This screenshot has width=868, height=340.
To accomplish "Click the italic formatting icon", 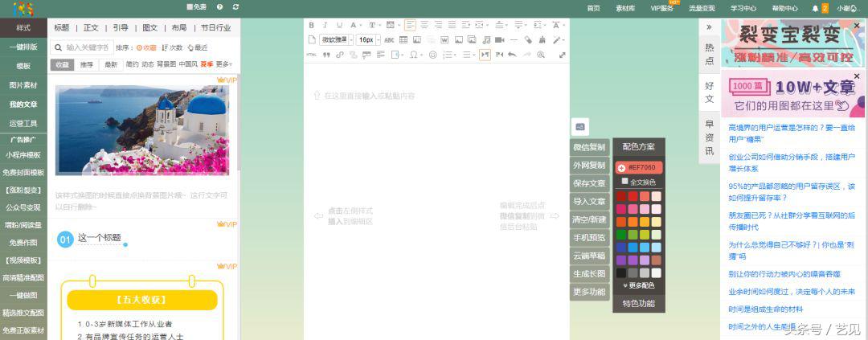I will (x=325, y=25).
